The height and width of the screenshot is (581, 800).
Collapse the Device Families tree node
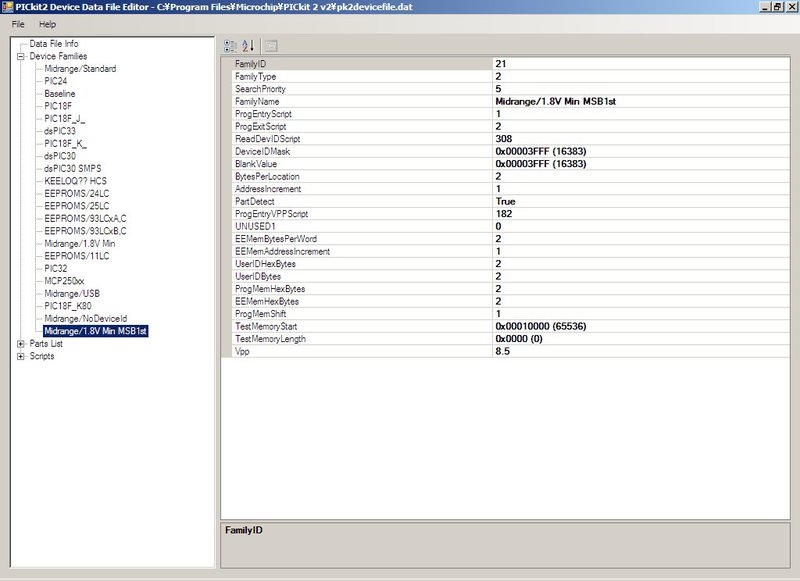[x=21, y=57]
